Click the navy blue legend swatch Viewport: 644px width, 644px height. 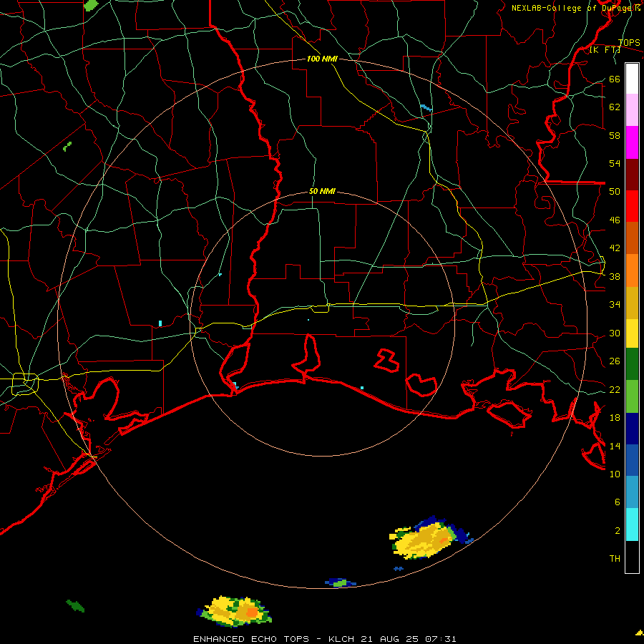click(x=632, y=429)
